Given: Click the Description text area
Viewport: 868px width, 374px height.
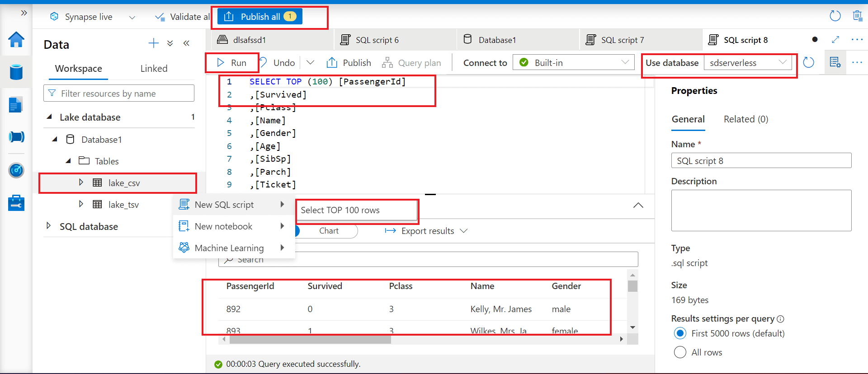Looking at the screenshot, I should click(x=761, y=210).
